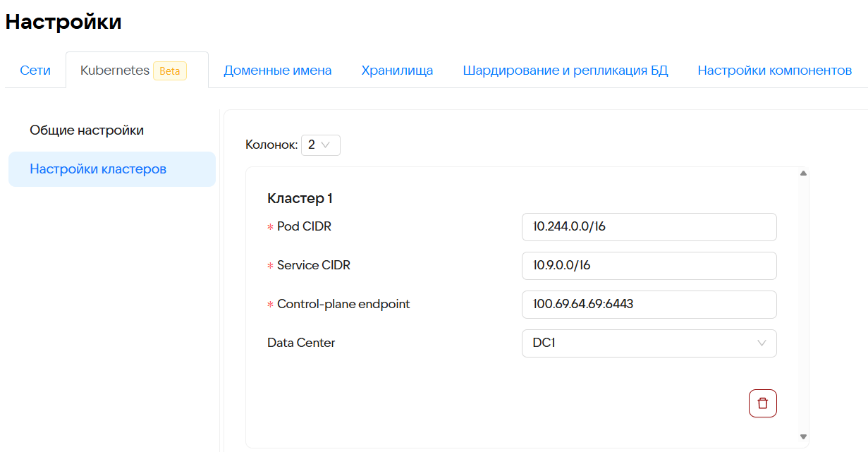Click the Control-plane endpoint label
Image resolution: width=868 pixels, height=452 pixels.
343,305
